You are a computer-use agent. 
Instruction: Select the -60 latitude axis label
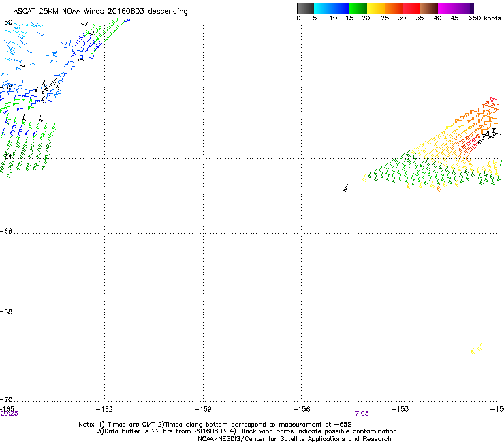coord(6,22)
